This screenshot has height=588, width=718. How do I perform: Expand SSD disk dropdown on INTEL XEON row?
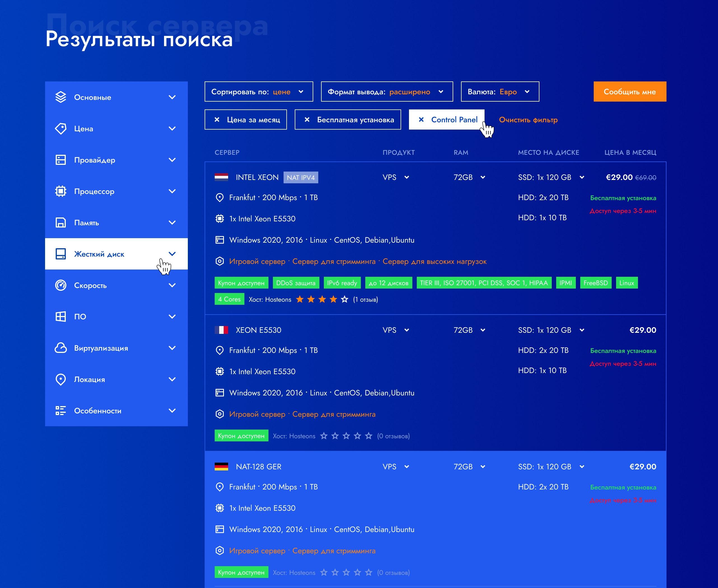pos(582,177)
